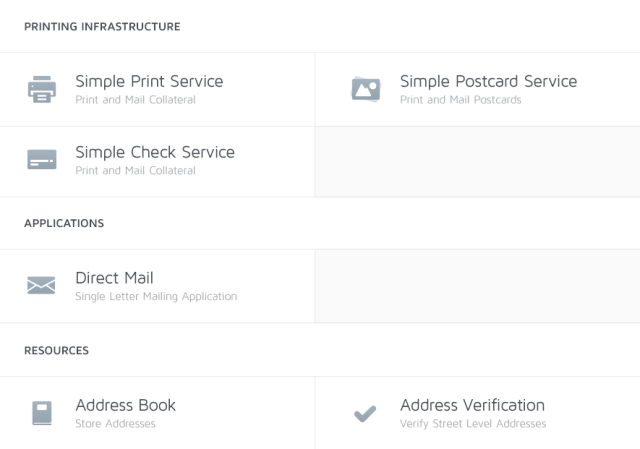640x449 pixels.
Task: Click 'Verify Street Level Addresses' subtitle
Action: pyautogui.click(x=473, y=424)
